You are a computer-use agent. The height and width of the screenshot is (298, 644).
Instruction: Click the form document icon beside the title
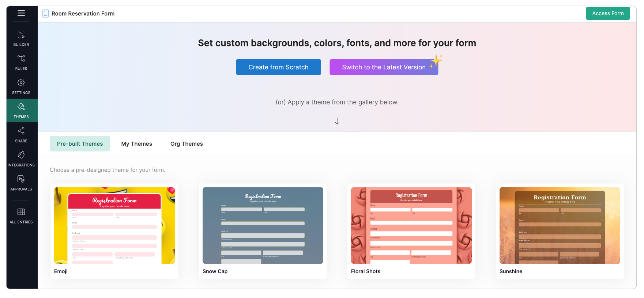(45, 13)
